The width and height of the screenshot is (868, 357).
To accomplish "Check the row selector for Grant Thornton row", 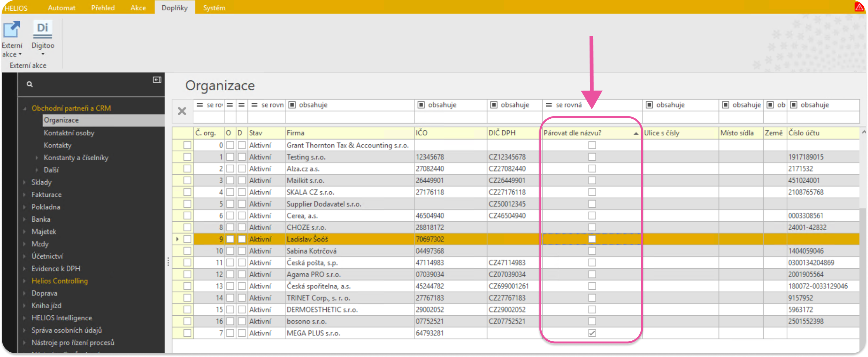I will tap(187, 145).
